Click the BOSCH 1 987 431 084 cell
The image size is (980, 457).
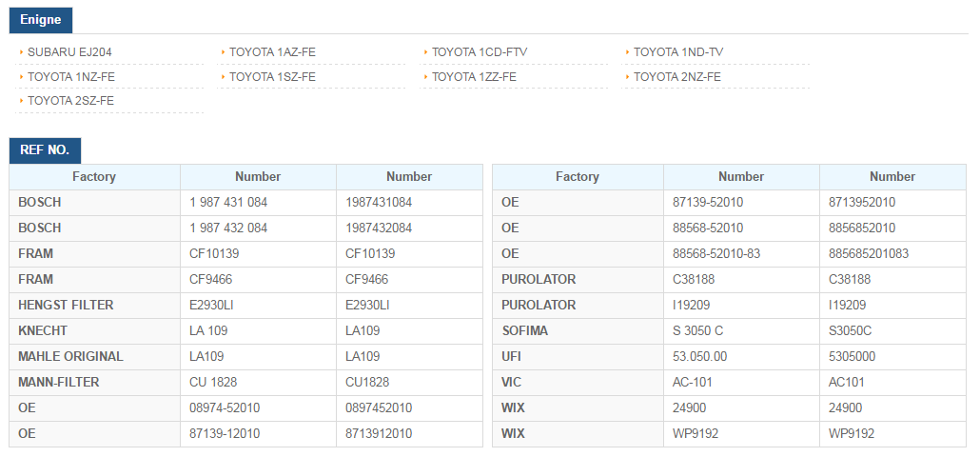pyautogui.click(x=258, y=203)
